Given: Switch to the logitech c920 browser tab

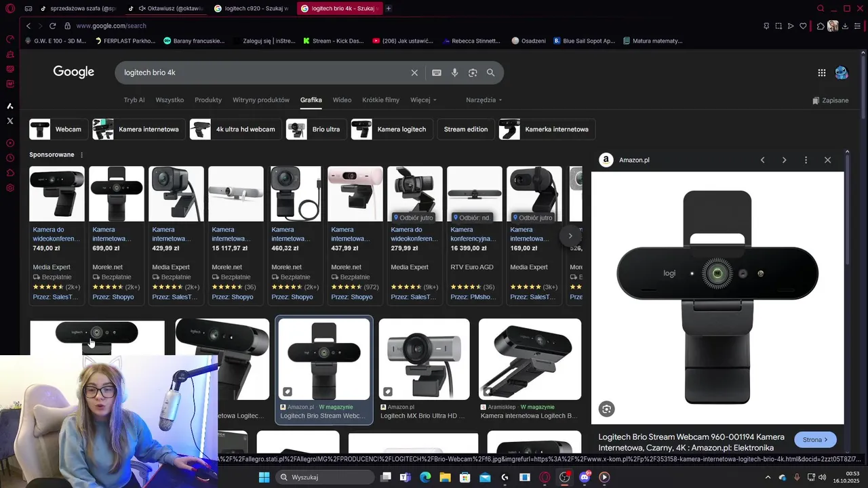Looking at the screenshot, I should (x=251, y=8).
